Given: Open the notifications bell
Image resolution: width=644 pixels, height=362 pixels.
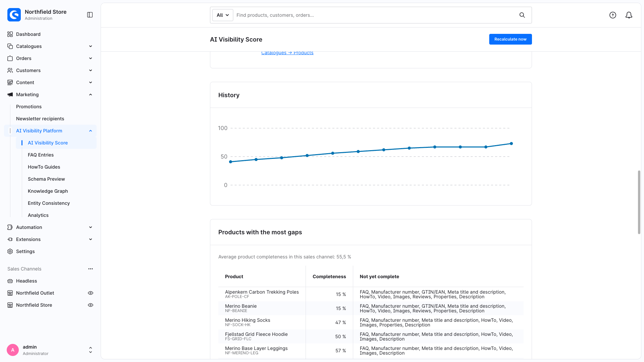Looking at the screenshot, I should (x=629, y=15).
